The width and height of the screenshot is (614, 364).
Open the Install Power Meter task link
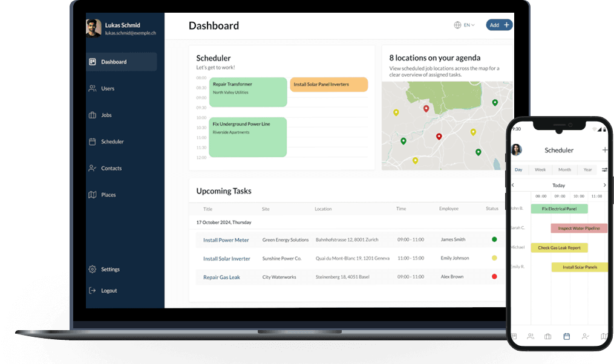click(x=226, y=240)
